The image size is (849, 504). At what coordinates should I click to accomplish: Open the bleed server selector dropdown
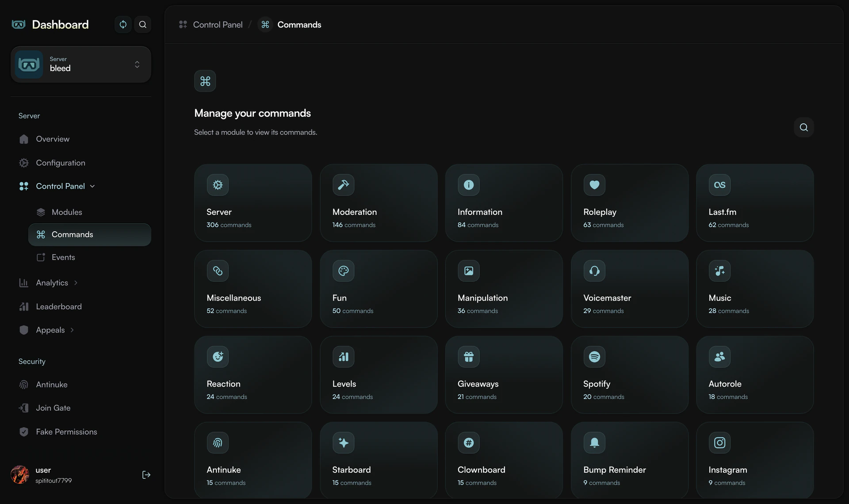pos(81,65)
